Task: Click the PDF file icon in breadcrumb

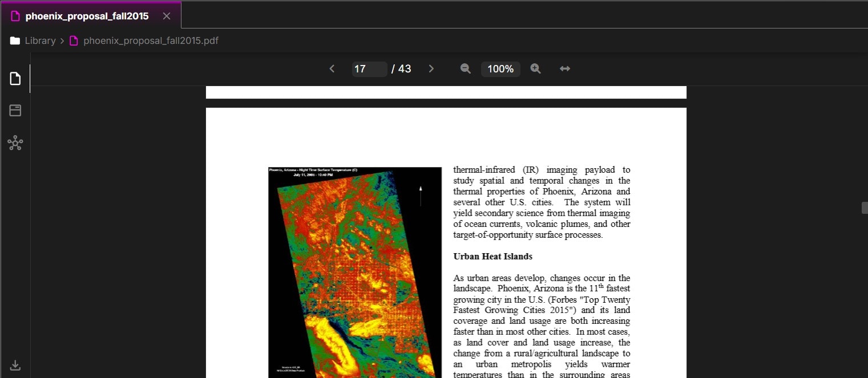Action: click(73, 40)
